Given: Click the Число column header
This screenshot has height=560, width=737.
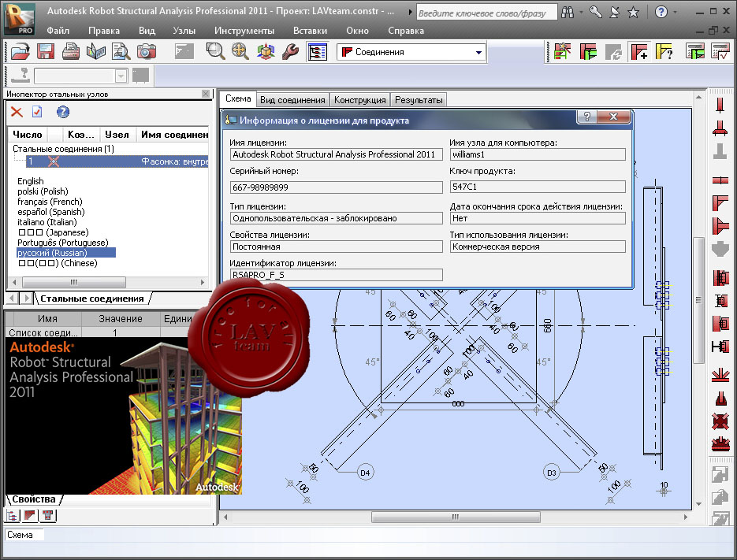Looking at the screenshot, I should coord(28,135).
